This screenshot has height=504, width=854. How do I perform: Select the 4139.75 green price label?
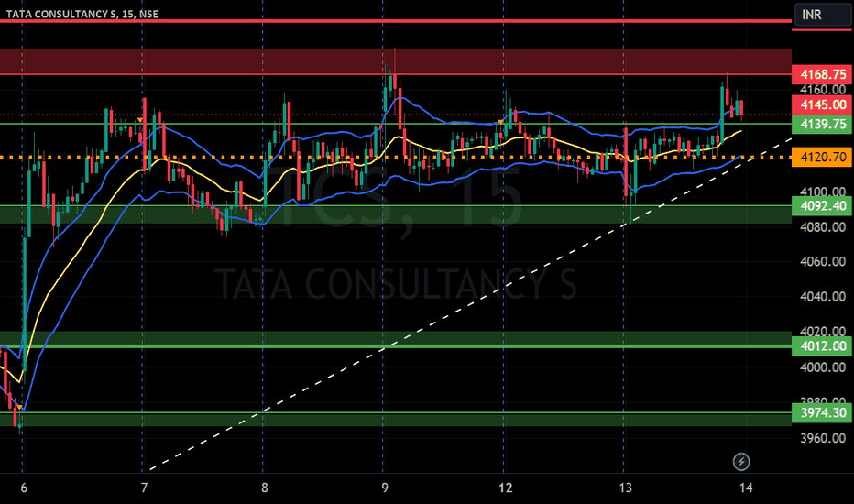point(822,125)
